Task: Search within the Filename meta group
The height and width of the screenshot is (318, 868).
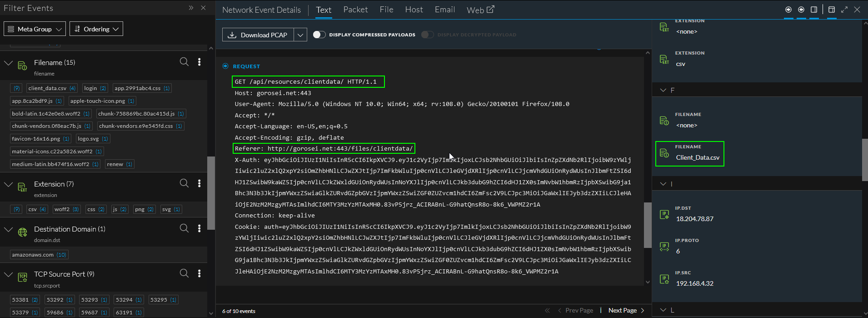Action: (184, 62)
